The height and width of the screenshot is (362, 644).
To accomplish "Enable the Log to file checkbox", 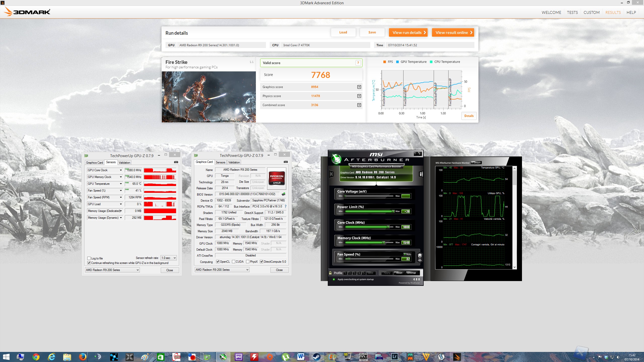I will (x=89, y=258).
